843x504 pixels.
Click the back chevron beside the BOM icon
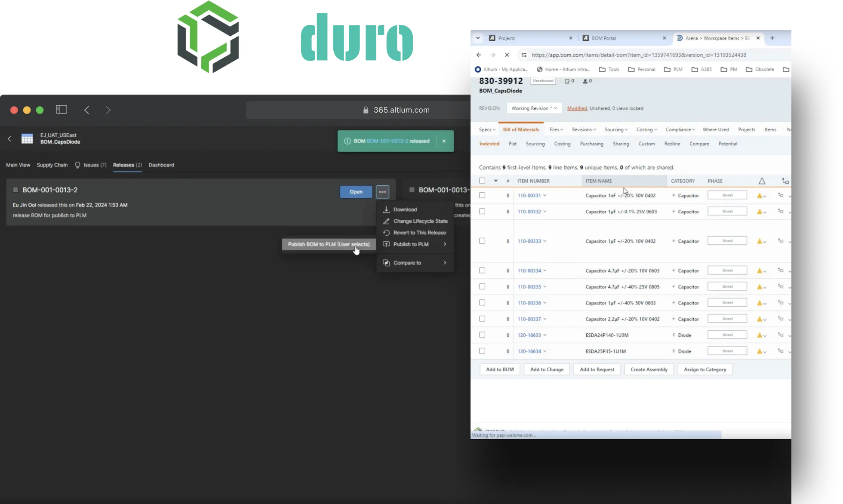point(9,138)
